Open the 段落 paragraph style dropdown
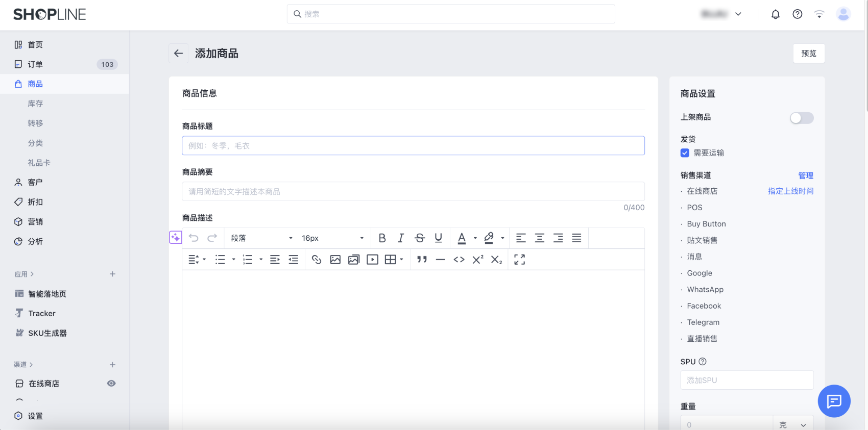 click(262, 238)
